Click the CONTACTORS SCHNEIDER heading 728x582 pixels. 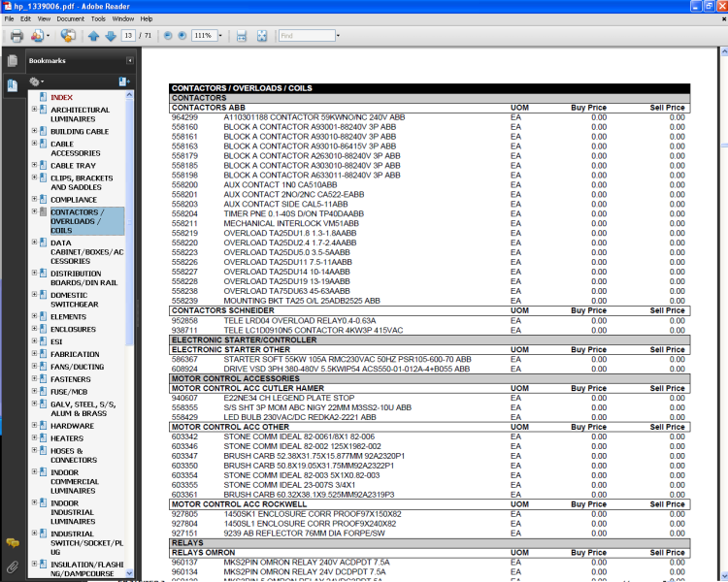pos(223,310)
